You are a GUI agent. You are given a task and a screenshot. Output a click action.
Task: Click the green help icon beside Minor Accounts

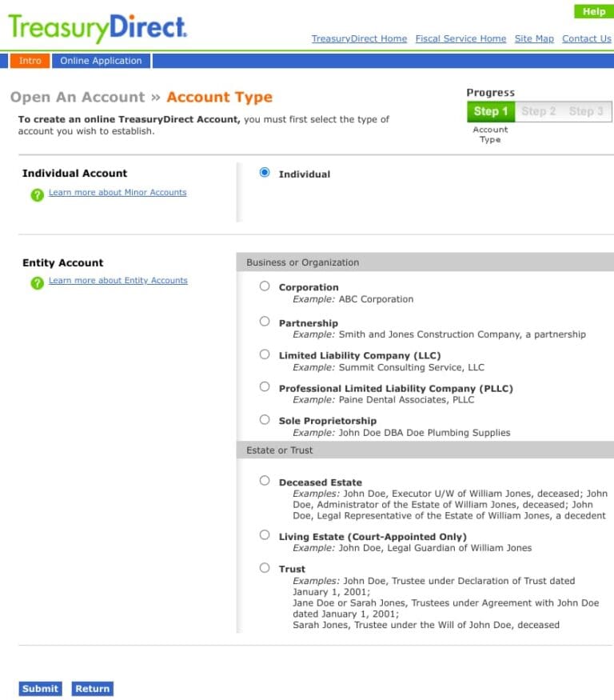(37, 194)
